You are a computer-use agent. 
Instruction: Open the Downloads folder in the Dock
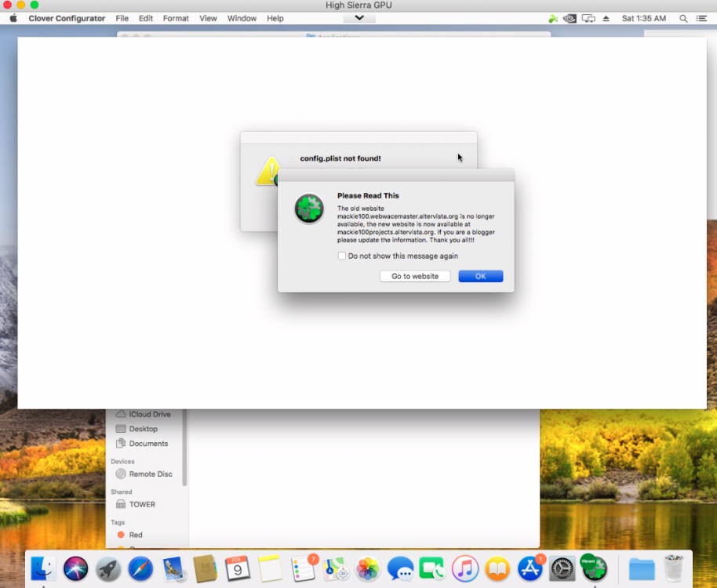click(642, 569)
